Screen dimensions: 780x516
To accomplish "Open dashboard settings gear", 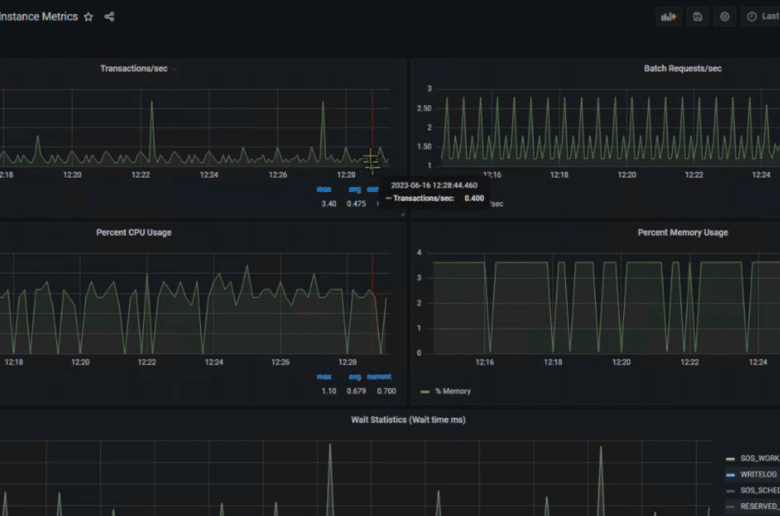I will (725, 17).
